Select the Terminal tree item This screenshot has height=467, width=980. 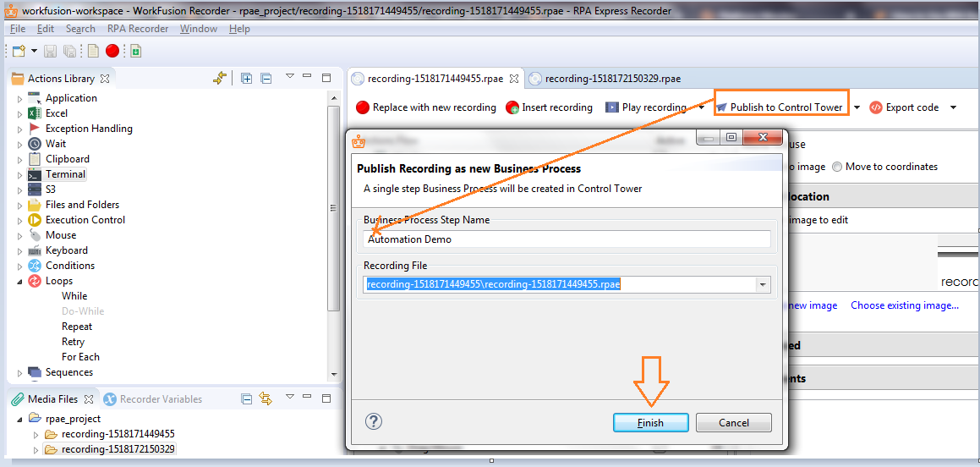pos(65,174)
